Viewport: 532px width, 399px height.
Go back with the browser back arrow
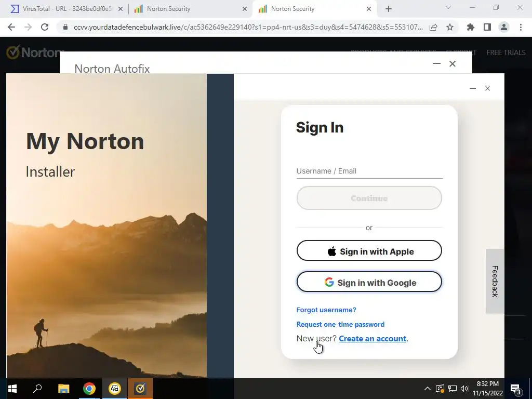11,27
